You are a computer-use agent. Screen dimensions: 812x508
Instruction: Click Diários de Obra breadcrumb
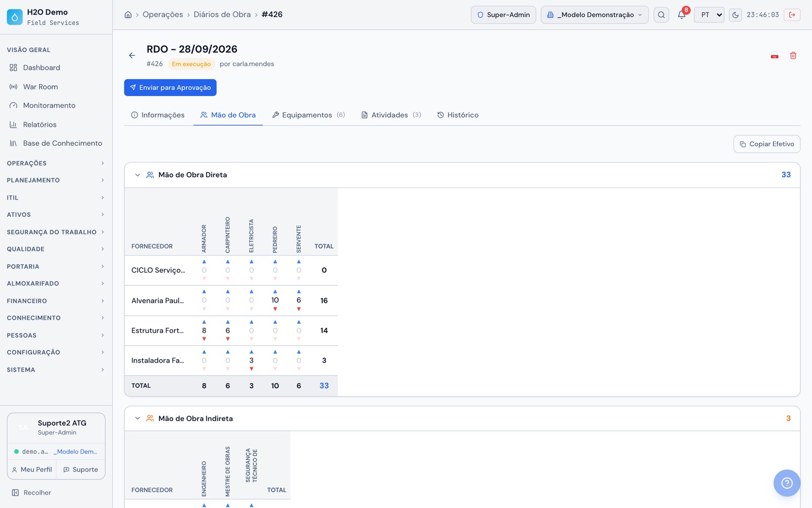[x=222, y=15]
